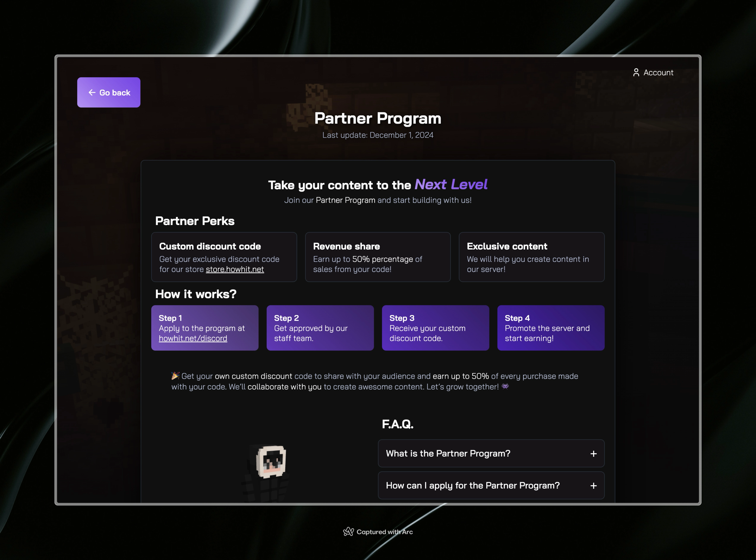The height and width of the screenshot is (560, 756).
Task: Open the howhit.net/discord link
Action: tap(193, 338)
